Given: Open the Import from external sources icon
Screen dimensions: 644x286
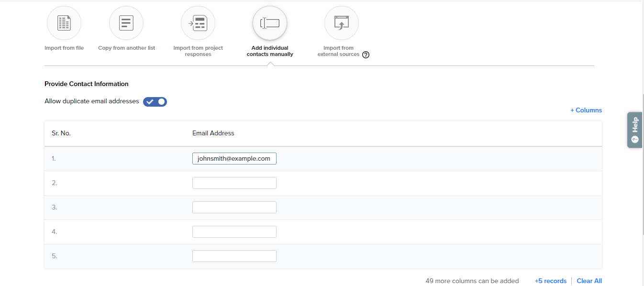Looking at the screenshot, I should 342,23.
